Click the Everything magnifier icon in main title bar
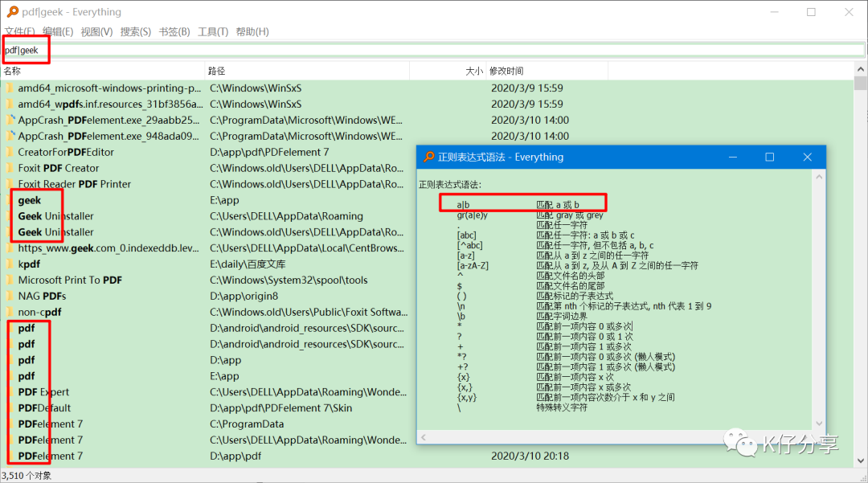Viewport: 868px width, 483px height. (12, 11)
